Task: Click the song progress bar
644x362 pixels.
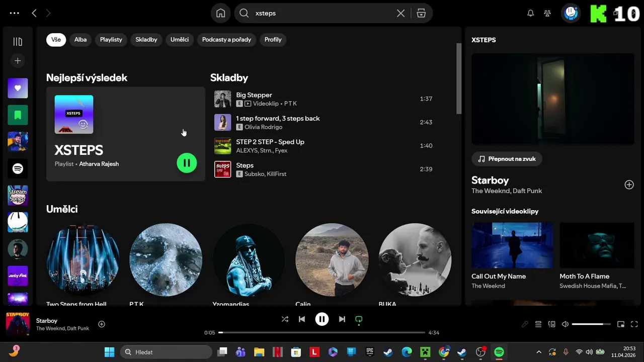Action: click(x=322, y=333)
